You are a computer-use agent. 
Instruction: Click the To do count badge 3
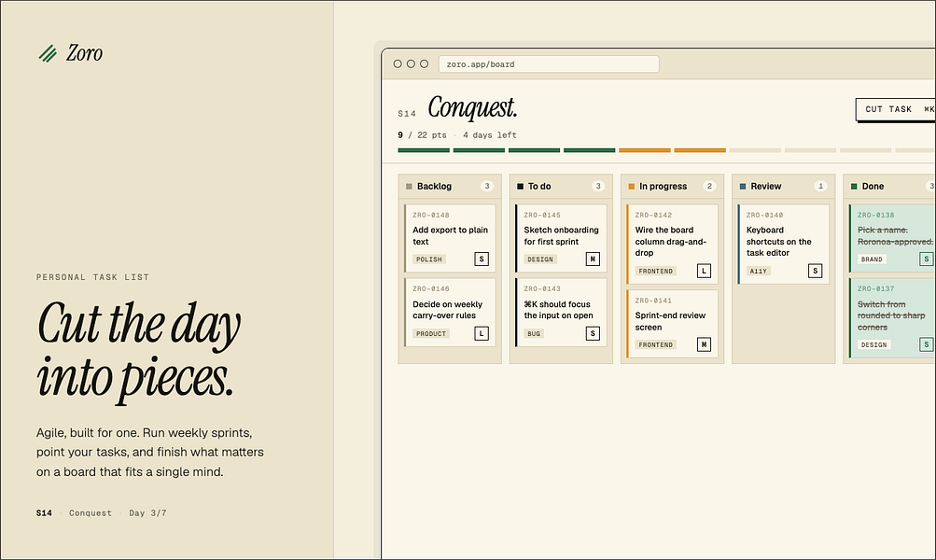click(x=598, y=187)
